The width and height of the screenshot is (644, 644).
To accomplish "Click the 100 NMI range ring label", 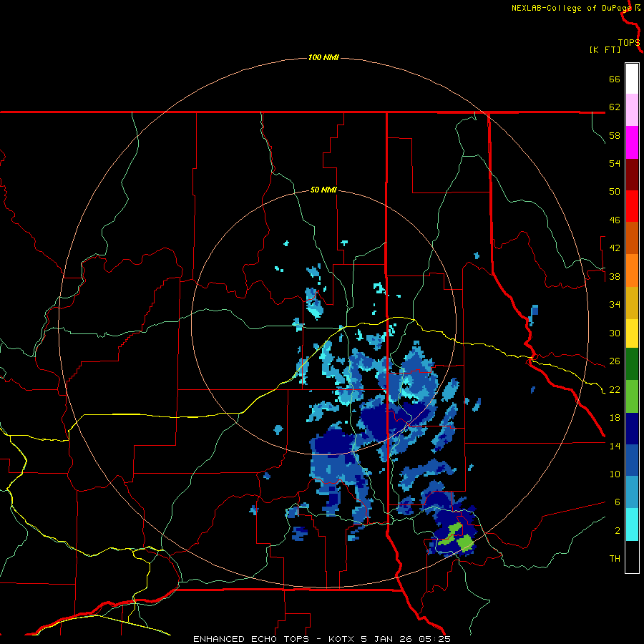I will point(323,57).
